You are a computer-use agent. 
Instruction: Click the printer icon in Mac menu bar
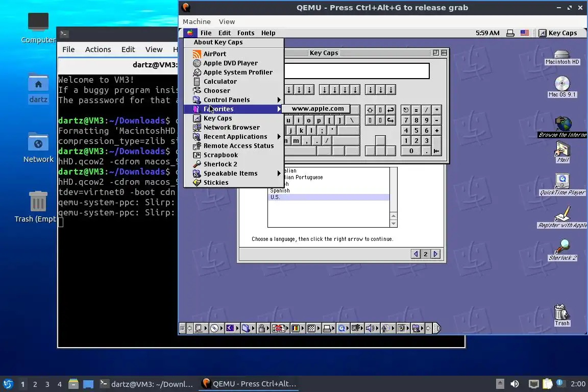pyautogui.click(x=510, y=33)
